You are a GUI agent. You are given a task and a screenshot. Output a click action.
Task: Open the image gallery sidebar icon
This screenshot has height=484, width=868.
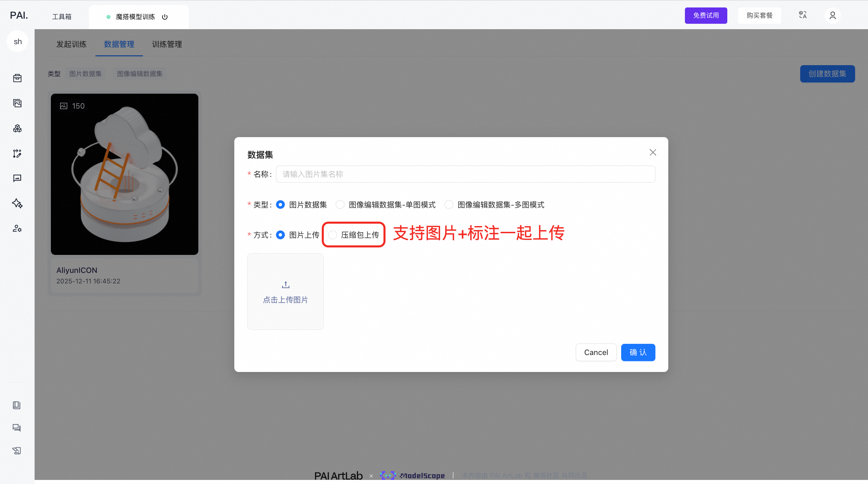[x=17, y=103]
